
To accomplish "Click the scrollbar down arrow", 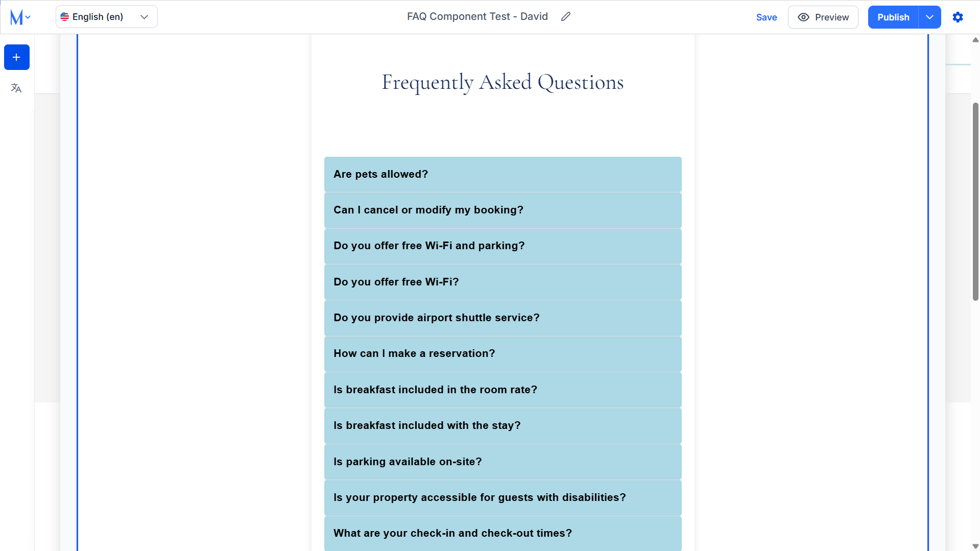I will pos(975,546).
